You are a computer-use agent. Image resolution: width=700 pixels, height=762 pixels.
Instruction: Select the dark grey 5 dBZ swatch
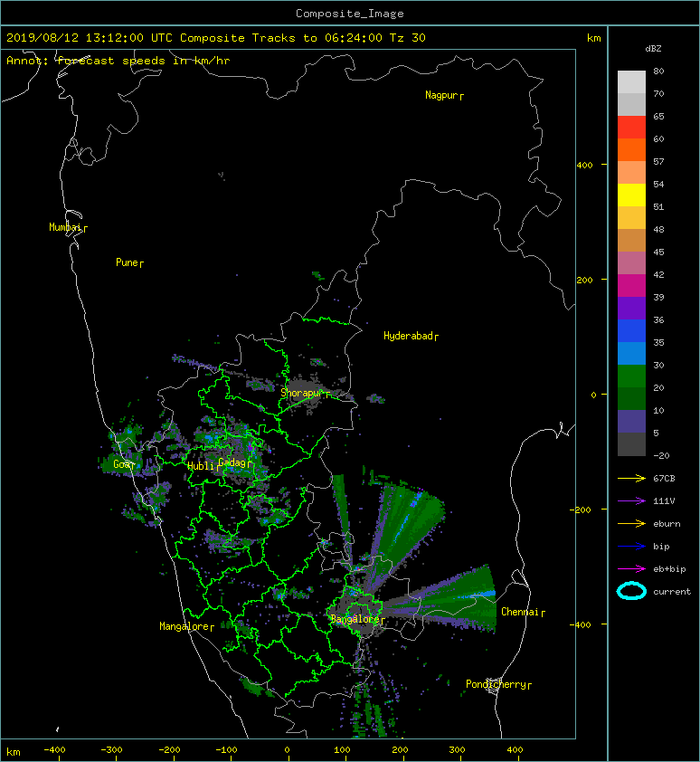pyautogui.click(x=631, y=444)
